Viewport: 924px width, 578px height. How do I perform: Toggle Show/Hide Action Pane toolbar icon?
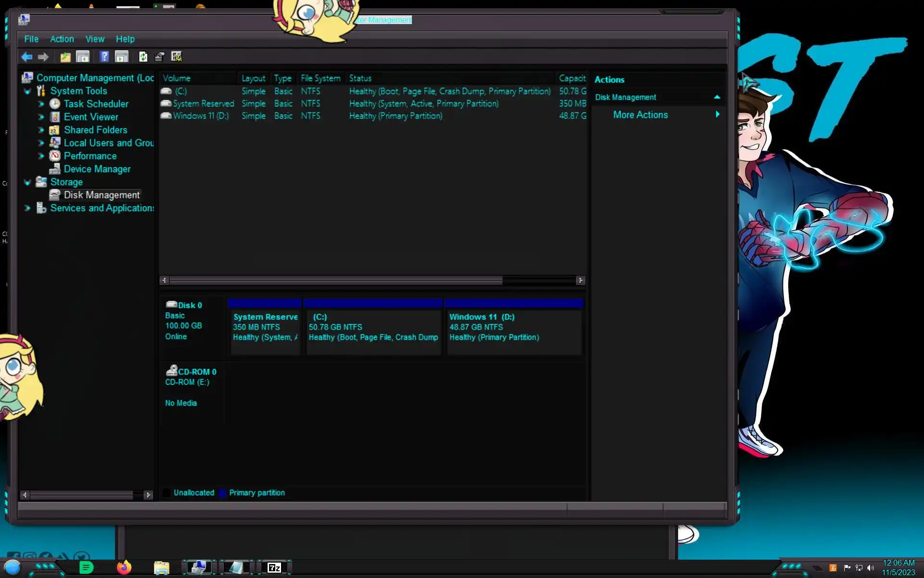click(x=122, y=57)
